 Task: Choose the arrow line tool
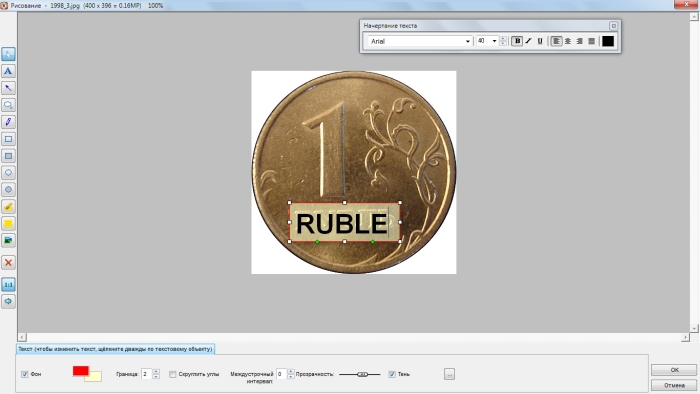click(8, 88)
